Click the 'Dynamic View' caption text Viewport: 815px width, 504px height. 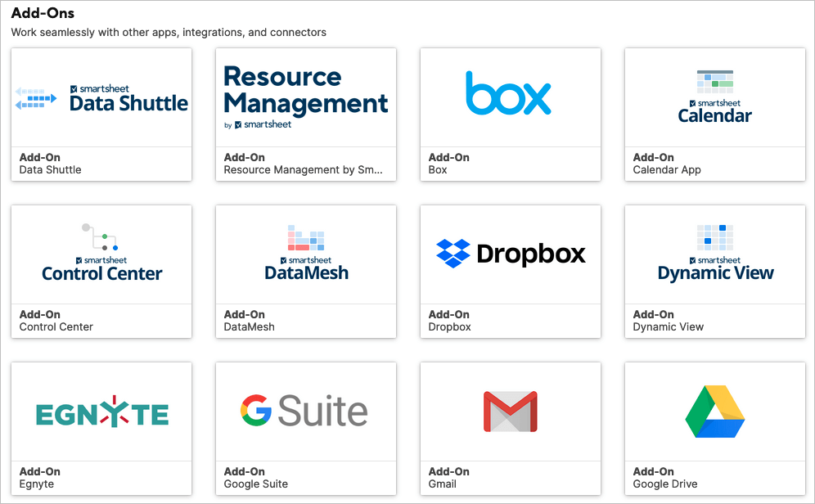pos(668,326)
